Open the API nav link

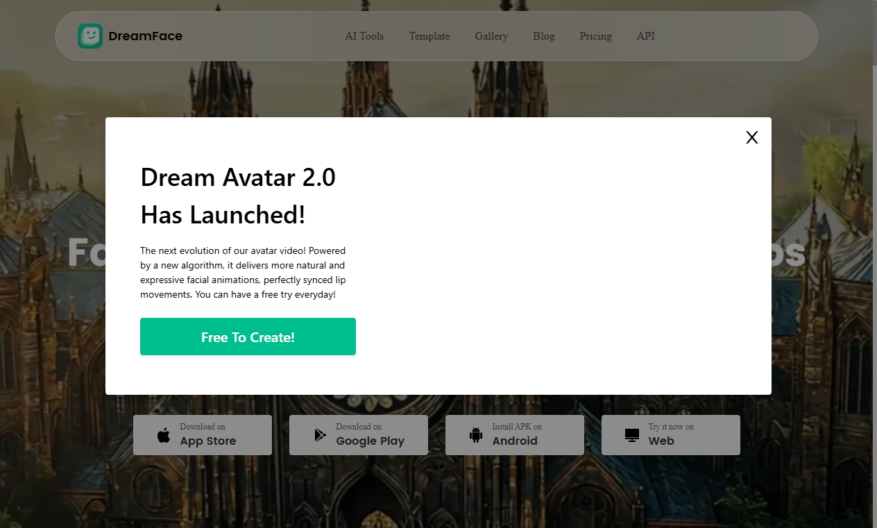645,36
